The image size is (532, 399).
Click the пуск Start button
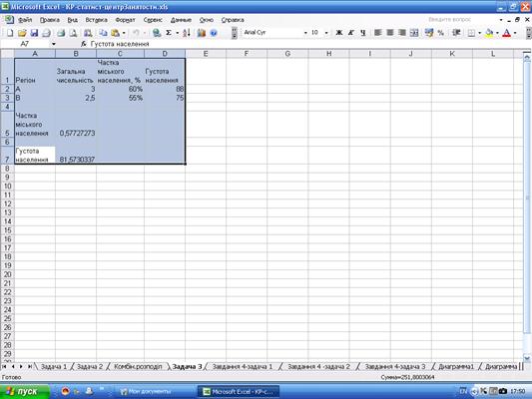point(24,392)
